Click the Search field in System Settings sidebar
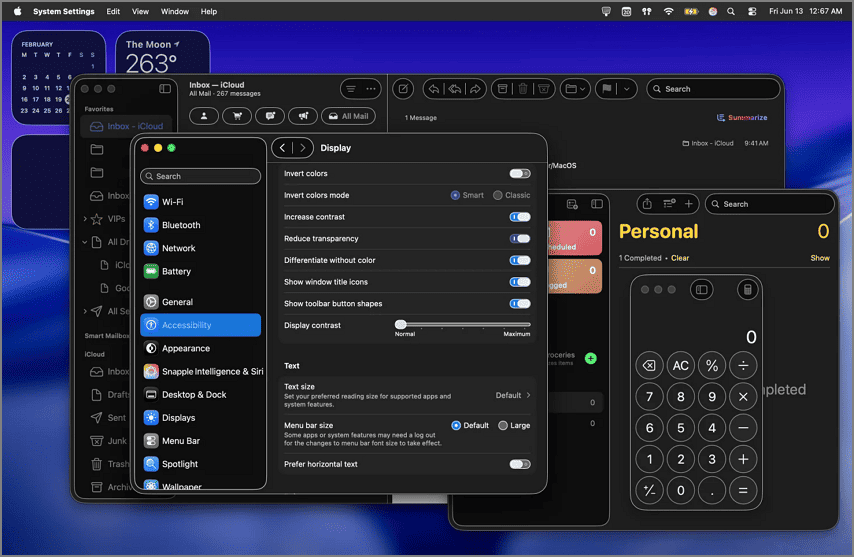The width and height of the screenshot is (854, 557). click(200, 176)
